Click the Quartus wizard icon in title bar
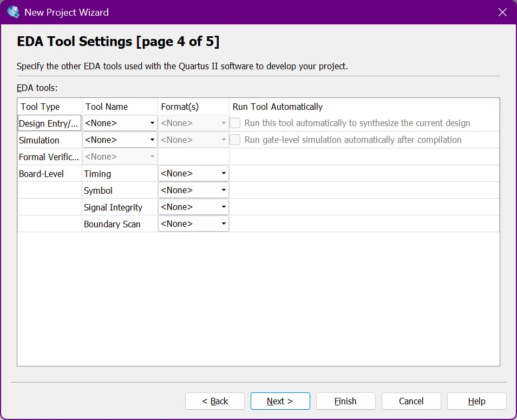This screenshot has width=517, height=420. click(x=13, y=12)
